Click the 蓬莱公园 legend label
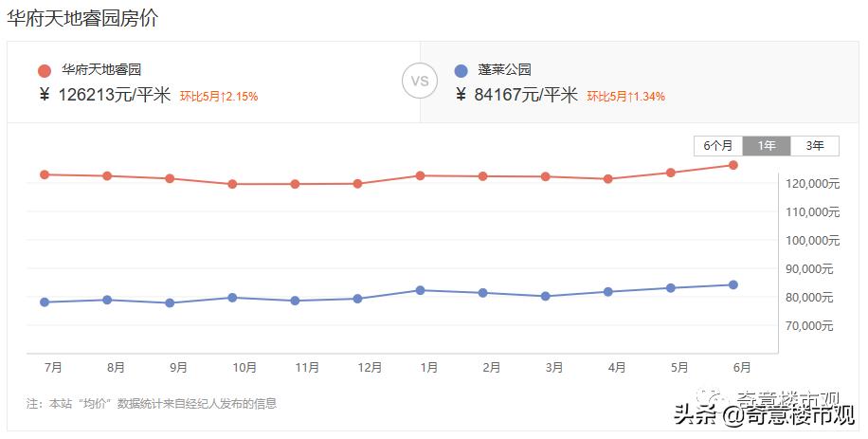The height and width of the screenshot is (439, 868). (504, 69)
